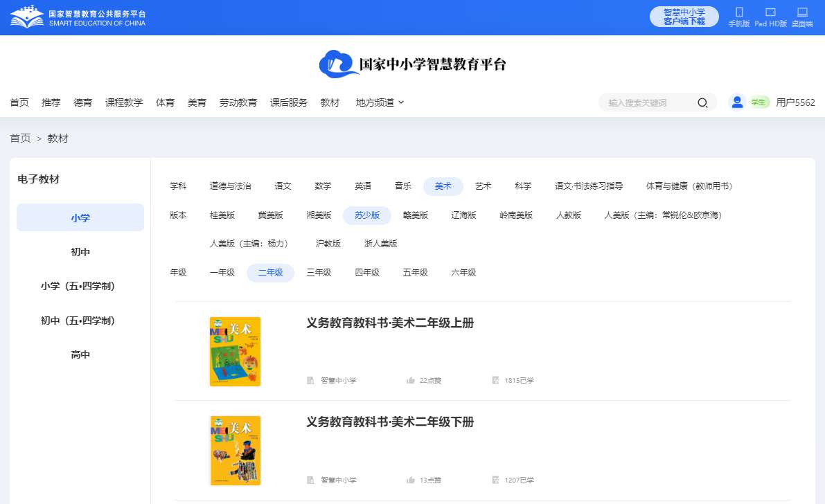The image size is (825, 504).
Task: Click 首页 in the breadcrumb
Action: [x=21, y=138]
